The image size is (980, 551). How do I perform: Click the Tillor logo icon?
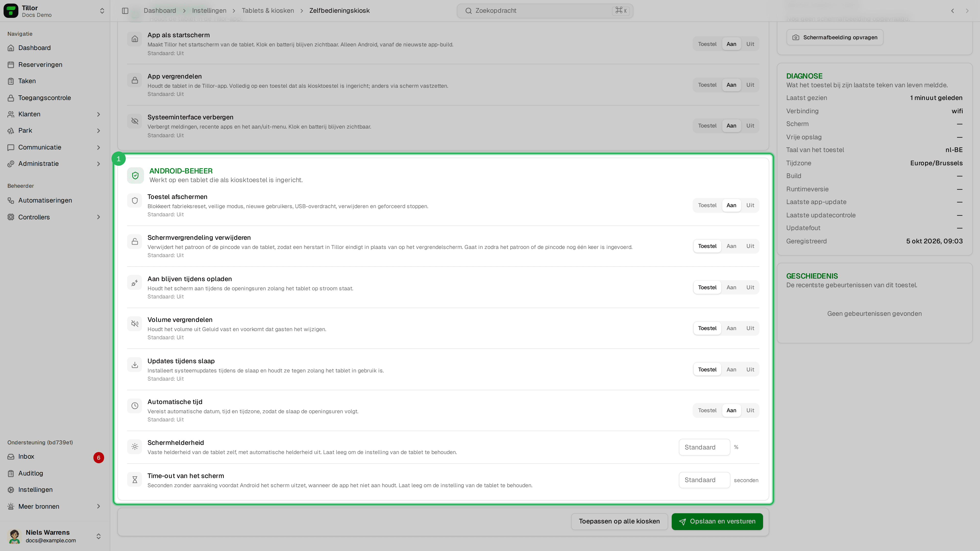click(11, 11)
